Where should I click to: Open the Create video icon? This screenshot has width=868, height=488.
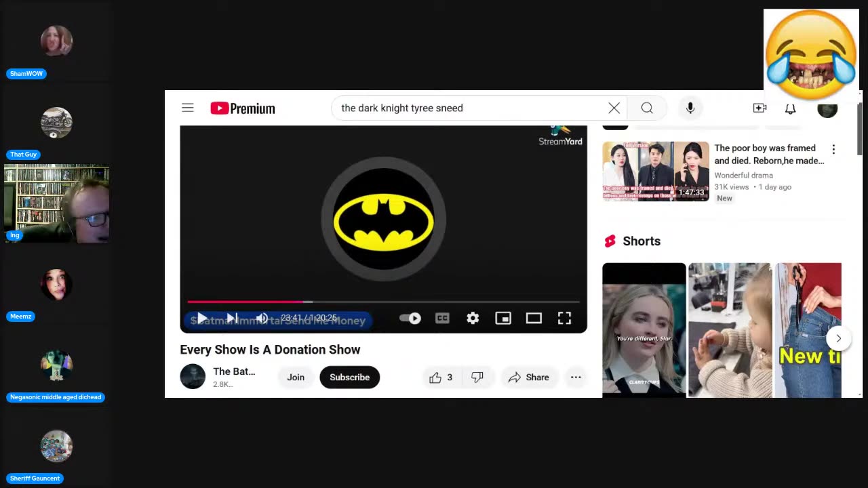tap(759, 108)
